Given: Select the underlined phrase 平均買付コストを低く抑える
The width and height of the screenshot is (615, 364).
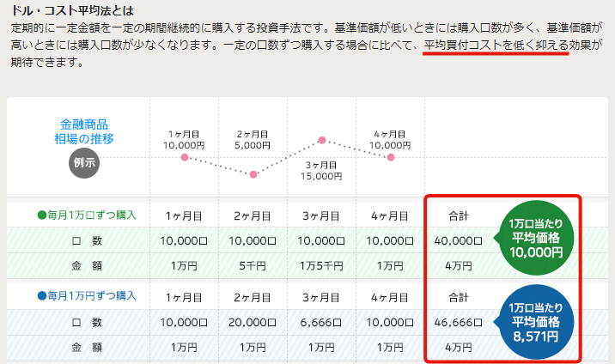Looking at the screenshot, I should (496, 45).
